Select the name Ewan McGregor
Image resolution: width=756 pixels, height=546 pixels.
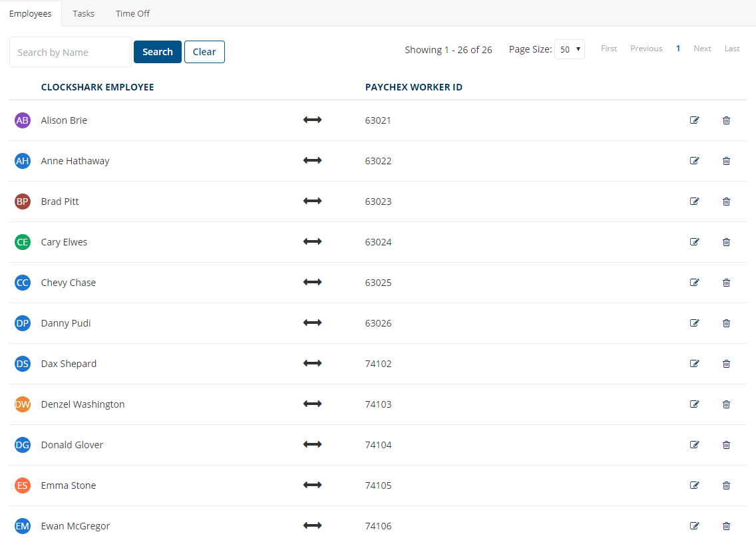[76, 526]
